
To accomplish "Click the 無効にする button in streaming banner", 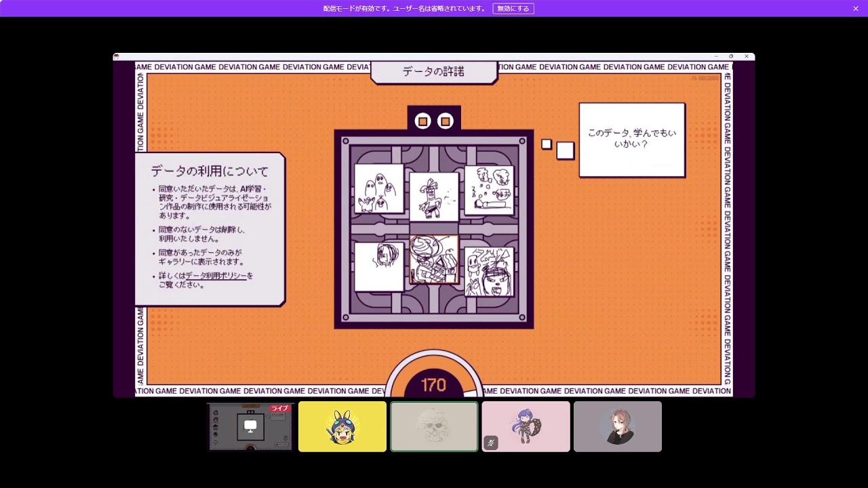I will coord(513,9).
